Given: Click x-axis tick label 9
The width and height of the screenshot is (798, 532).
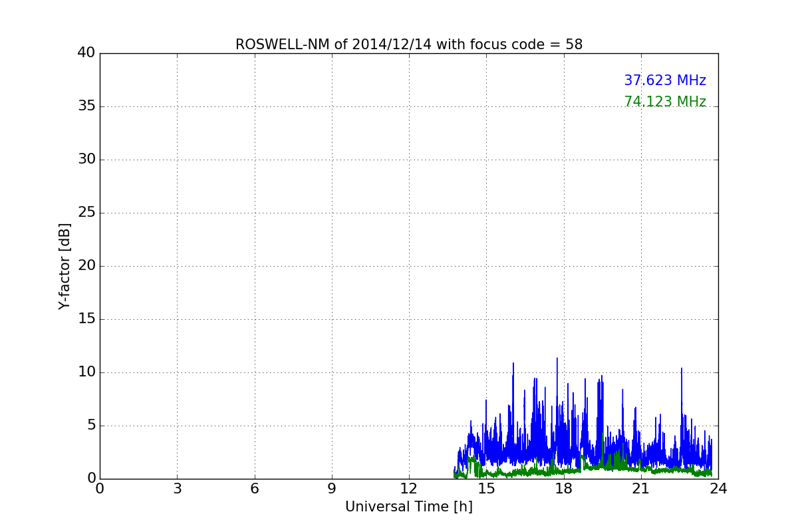Looking at the screenshot, I should click(x=332, y=489).
